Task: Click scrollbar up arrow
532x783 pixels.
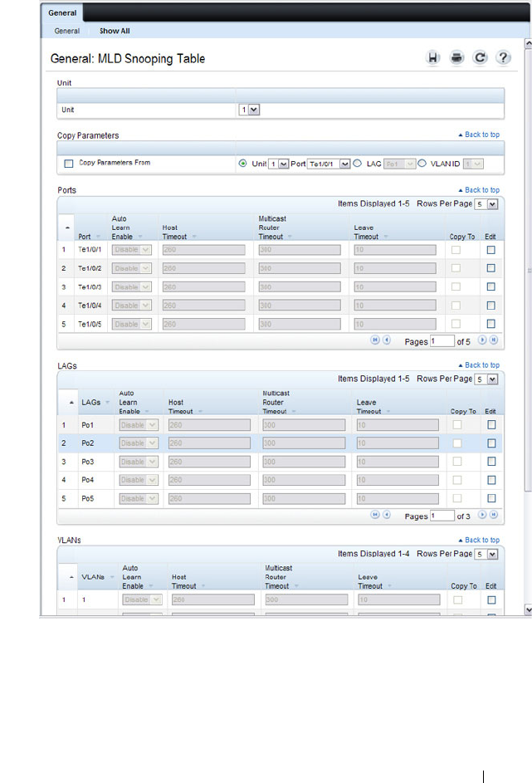Action: coord(529,43)
